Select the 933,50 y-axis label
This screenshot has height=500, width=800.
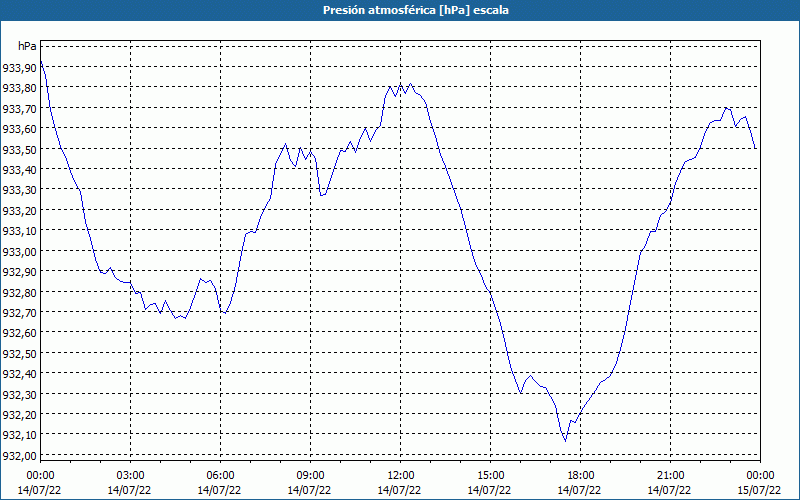(19, 149)
